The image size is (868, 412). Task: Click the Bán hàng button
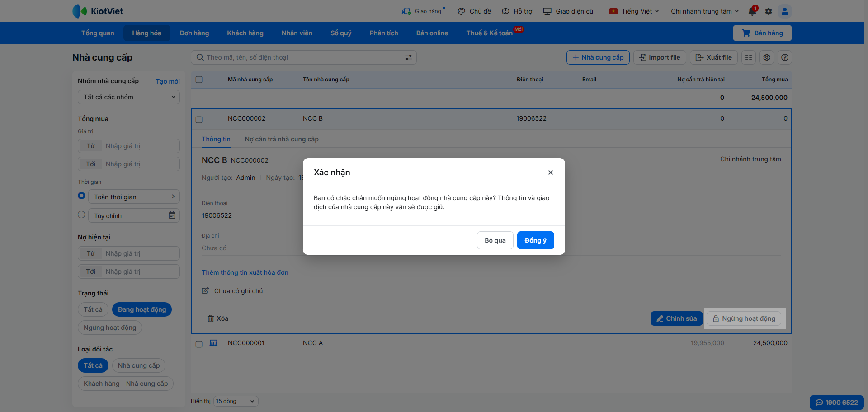tap(762, 33)
